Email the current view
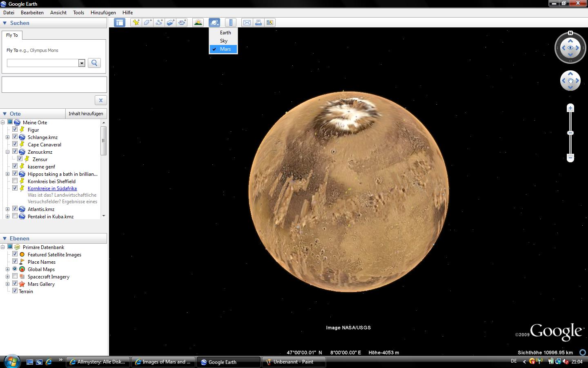588x368 pixels. 247,22
